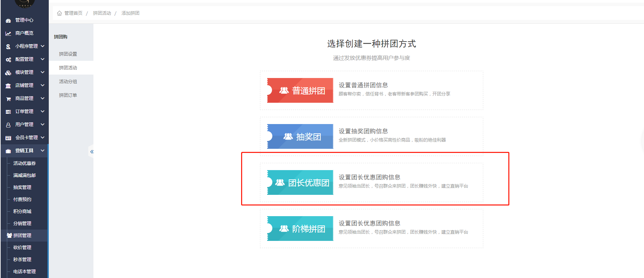644x278 pixels.
Task: Open 拼团订单 in the submenu
Action: click(x=68, y=95)
